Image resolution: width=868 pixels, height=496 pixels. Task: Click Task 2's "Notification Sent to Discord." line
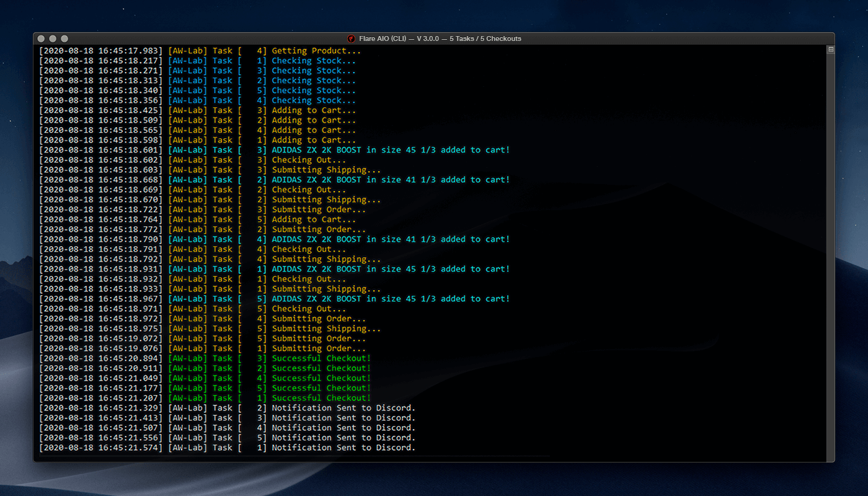click(x=343, y=408)
